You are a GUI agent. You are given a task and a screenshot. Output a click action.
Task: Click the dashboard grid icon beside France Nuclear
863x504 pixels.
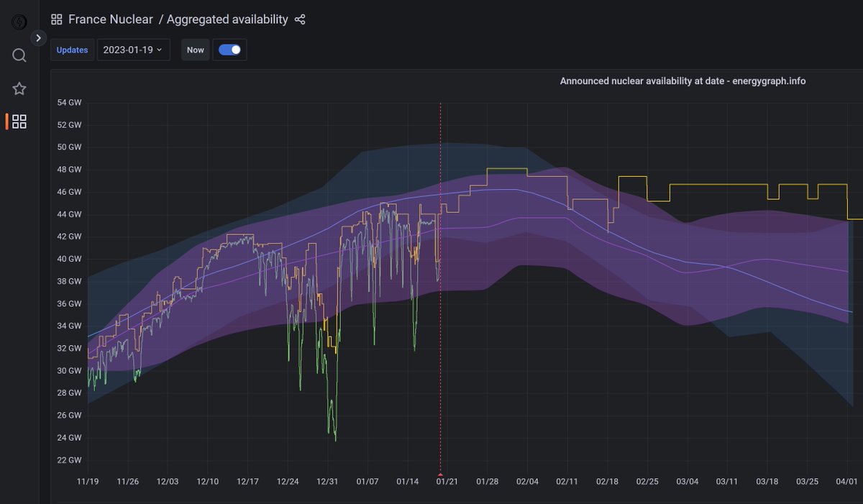click(57, 19)
